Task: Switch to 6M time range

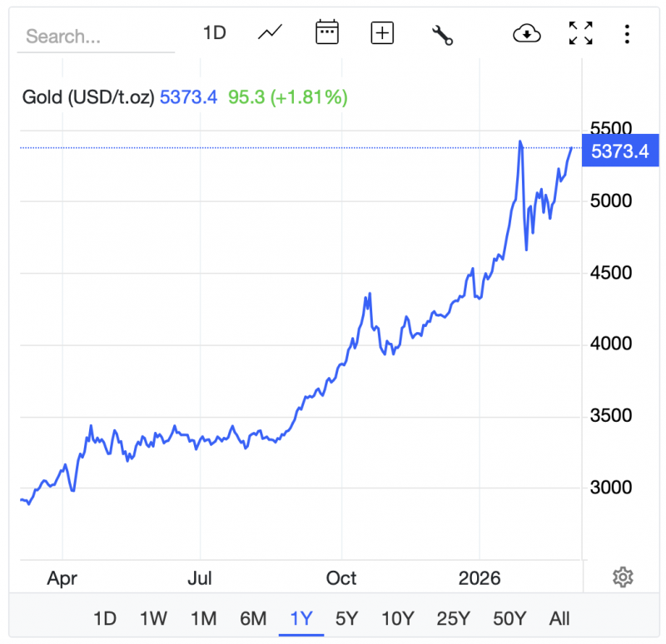Action: tap(253, 618)
